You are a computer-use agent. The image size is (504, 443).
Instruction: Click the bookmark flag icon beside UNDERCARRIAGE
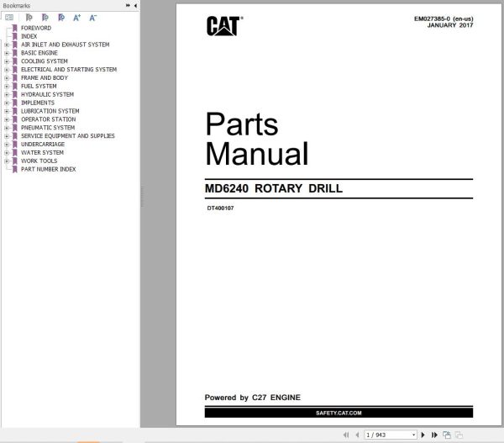point(15,145)
